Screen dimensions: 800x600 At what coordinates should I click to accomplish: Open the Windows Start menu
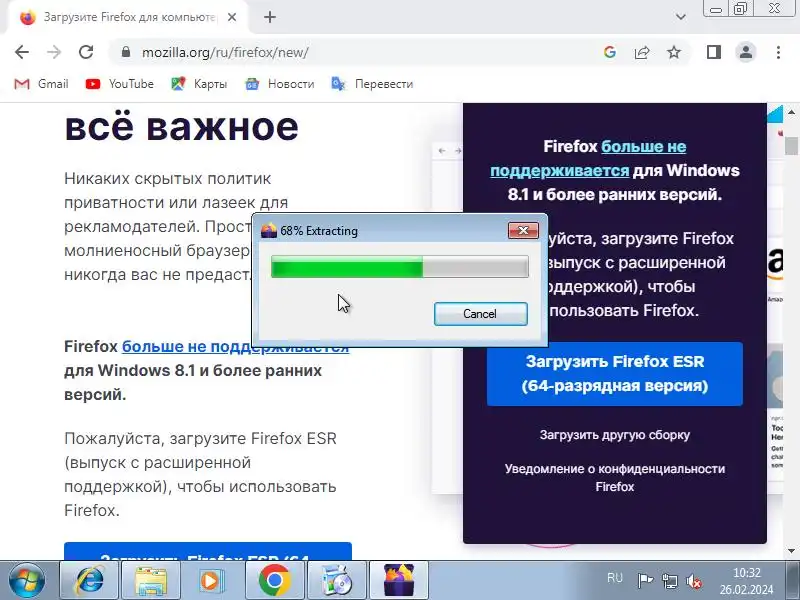pos(27,580)
